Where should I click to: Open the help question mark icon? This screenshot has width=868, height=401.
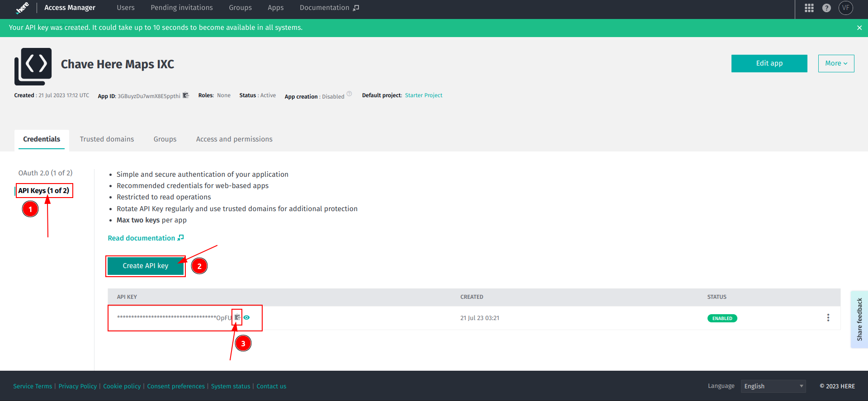tap(826, 8)
